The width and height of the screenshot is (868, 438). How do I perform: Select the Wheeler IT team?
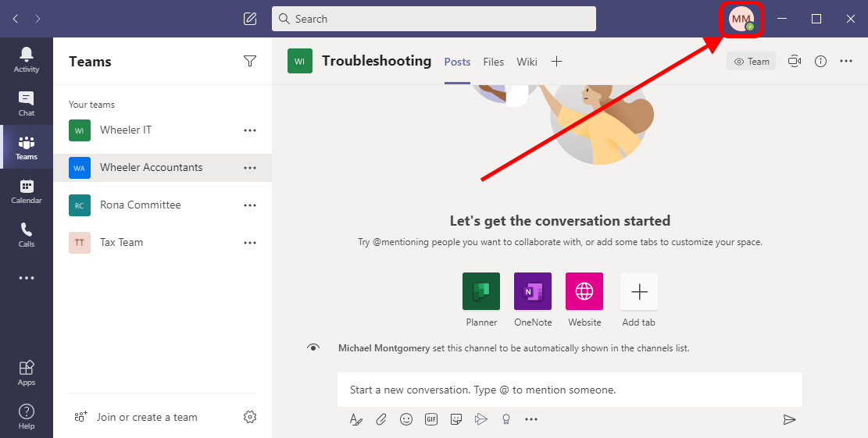(x=163, y=130)
